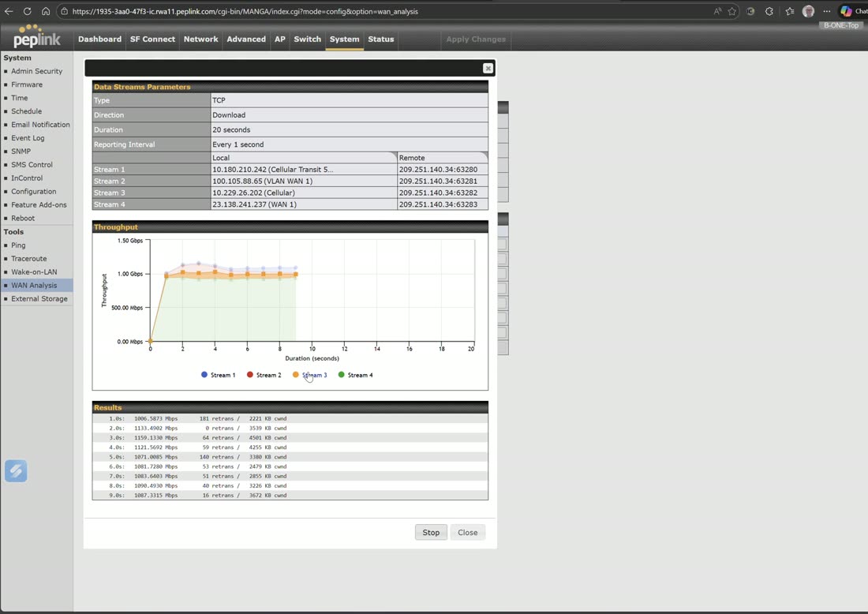Go to the Reboot page
Screen dimensions: 868x614
point(23,218)
